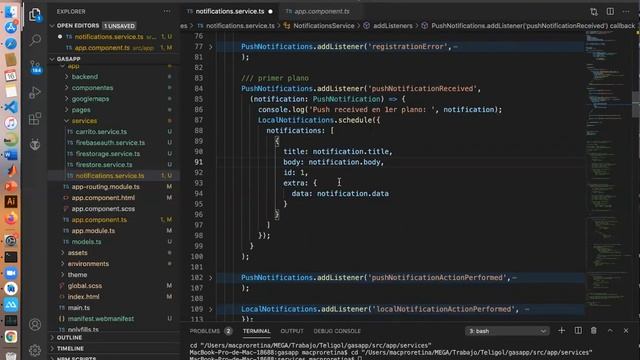
Task: Click notifications.service.ts breadcrumb item
Action: tap(240, 26)
